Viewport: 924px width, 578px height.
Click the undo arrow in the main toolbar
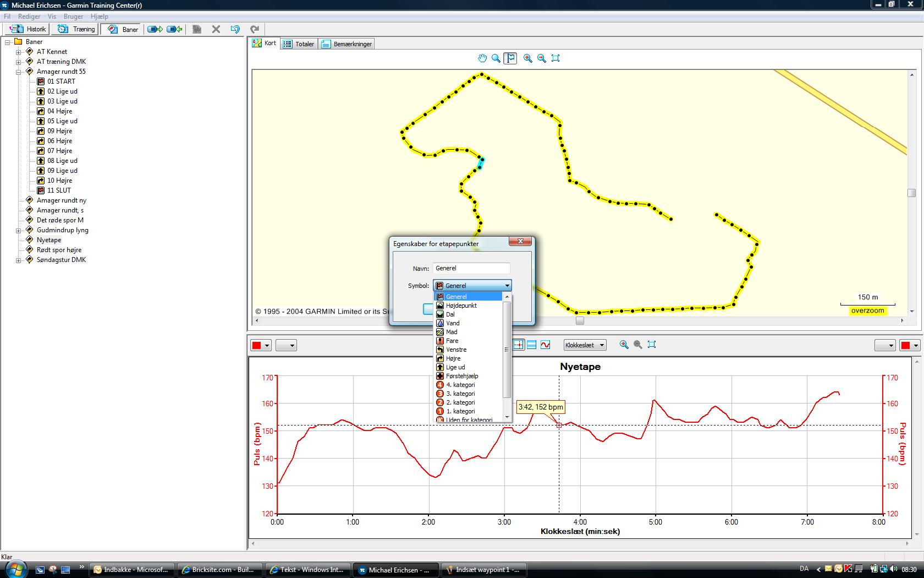[235, 29]
